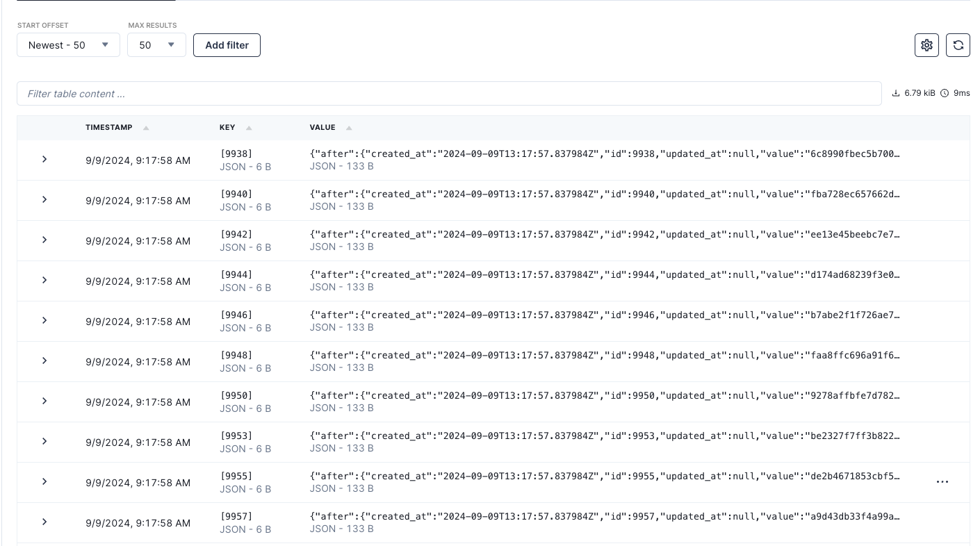The image size is (980, 546).
Task: Refresh messages with the reload icon
Action: (x=958, y=45)
